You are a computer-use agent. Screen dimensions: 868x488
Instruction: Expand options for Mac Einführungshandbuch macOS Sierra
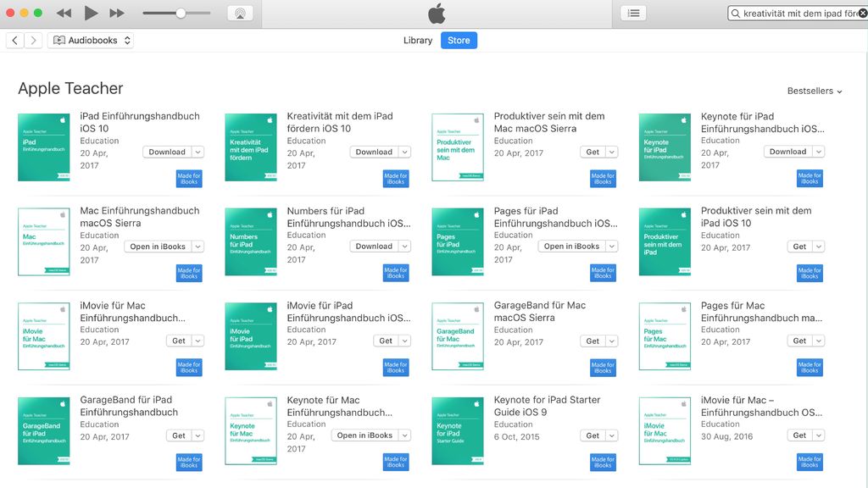point(198,247)
